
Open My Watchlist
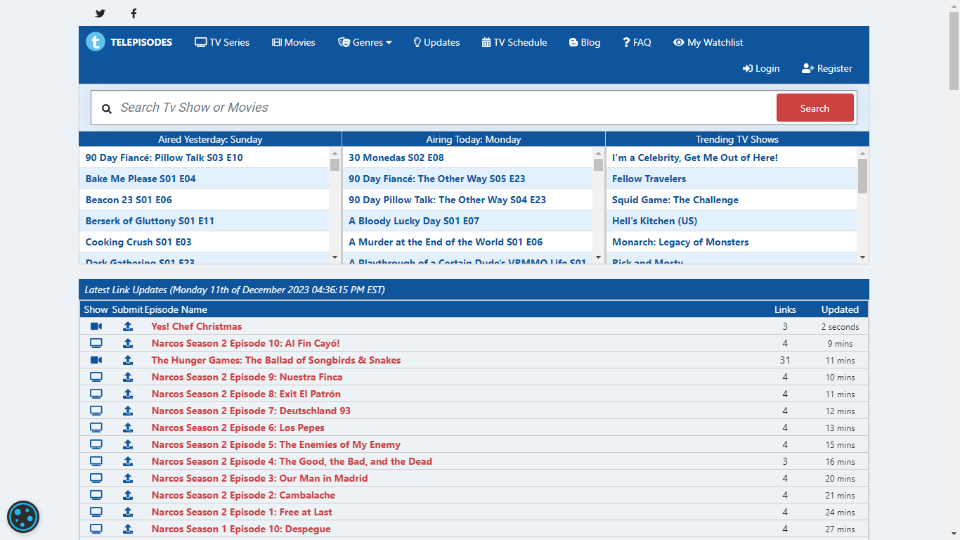point(708,42)
